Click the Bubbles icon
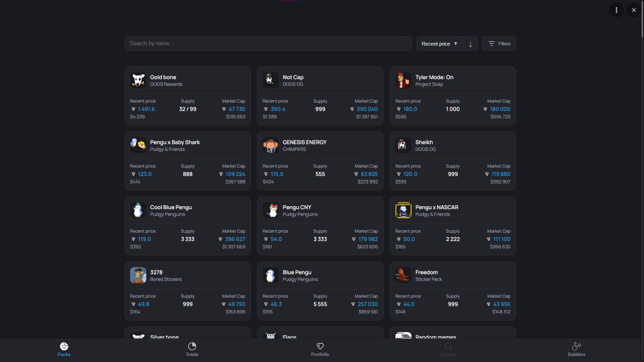The image size is (644, 362). point(577,346)
